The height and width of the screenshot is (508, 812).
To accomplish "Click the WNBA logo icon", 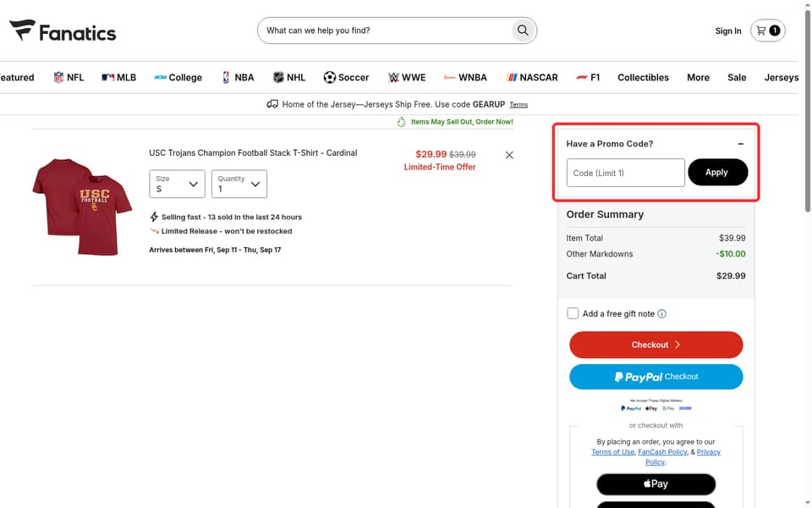I will point(449,77).
